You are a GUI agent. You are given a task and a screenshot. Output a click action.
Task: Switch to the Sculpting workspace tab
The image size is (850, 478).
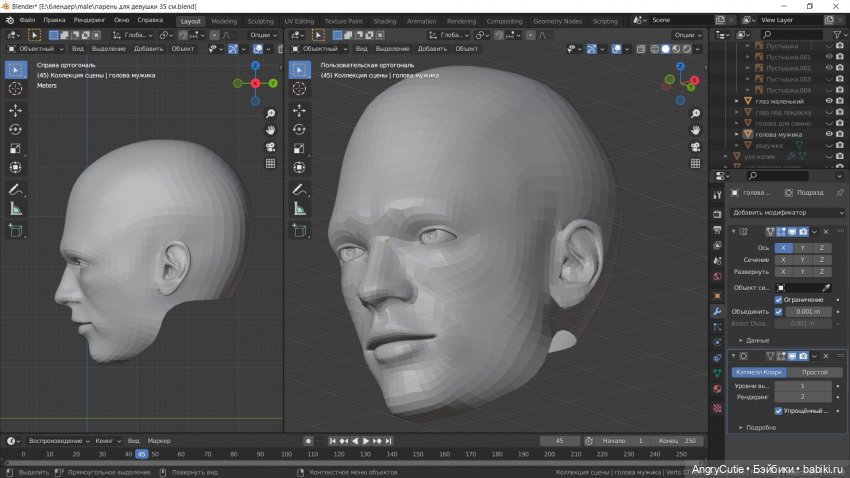click(x=260, y=20)
